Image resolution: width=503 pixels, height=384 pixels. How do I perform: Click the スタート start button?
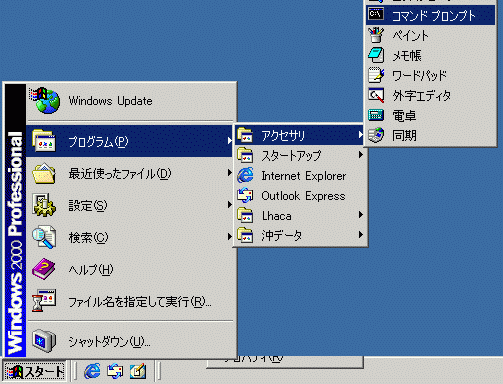coord(34,371)
